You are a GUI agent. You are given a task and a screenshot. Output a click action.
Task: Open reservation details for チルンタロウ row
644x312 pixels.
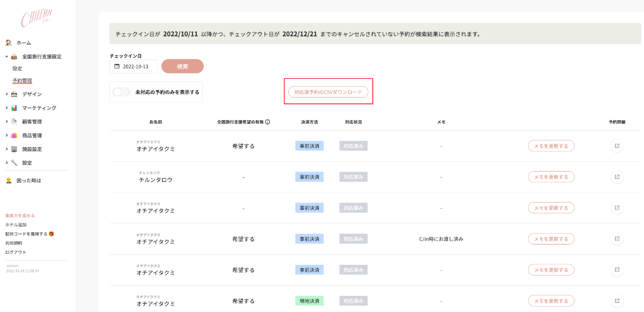point(617,177)
